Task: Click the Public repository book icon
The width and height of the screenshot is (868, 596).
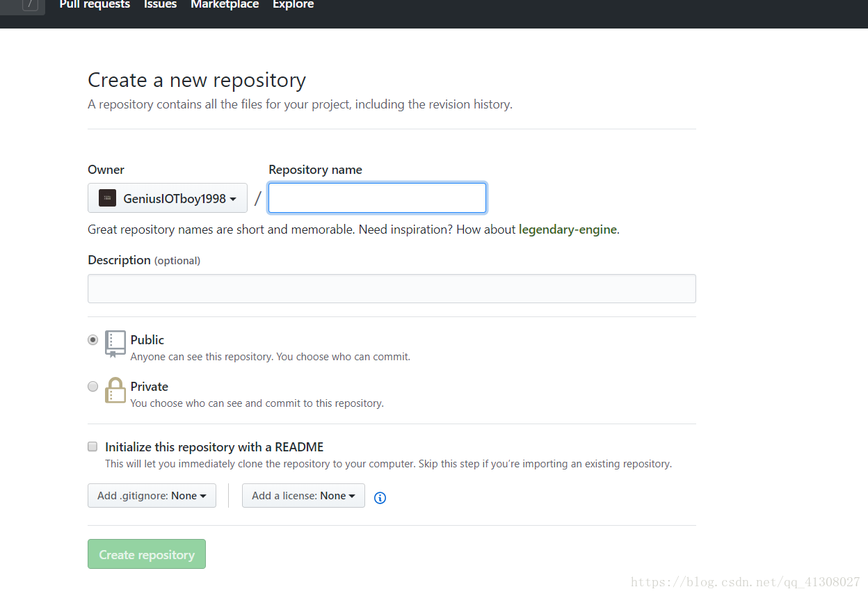Action: [x=115, y=344]
